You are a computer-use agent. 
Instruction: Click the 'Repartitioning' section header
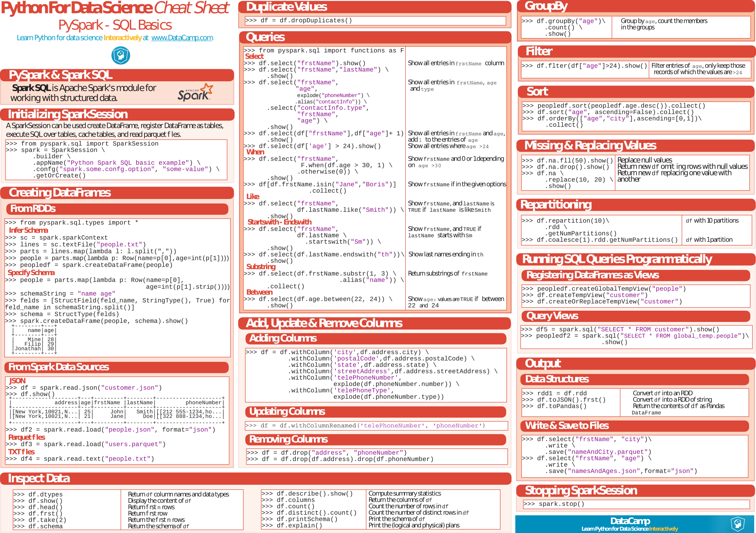coord(636,205)
